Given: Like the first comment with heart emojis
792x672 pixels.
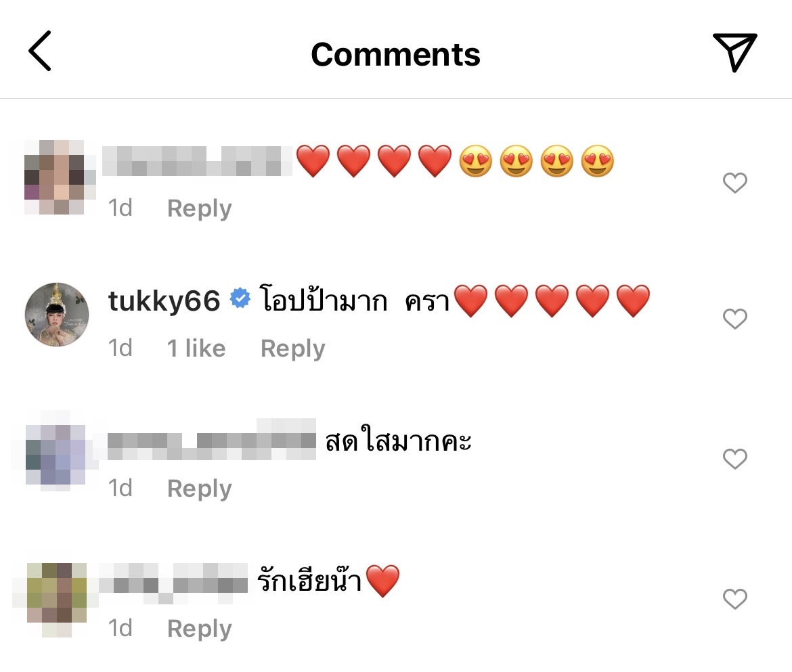Looking at the screenshot, I should (734, 183).
